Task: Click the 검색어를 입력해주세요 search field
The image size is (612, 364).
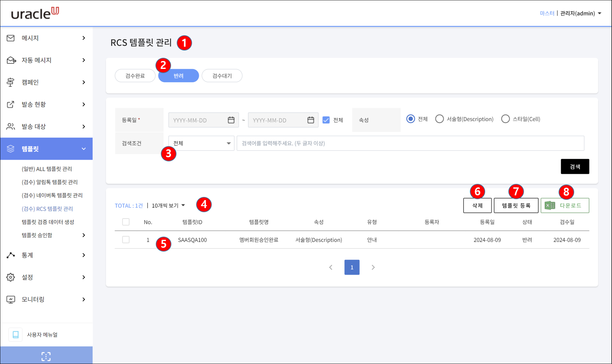Action: pyautogui.click(x=410, y=143)
